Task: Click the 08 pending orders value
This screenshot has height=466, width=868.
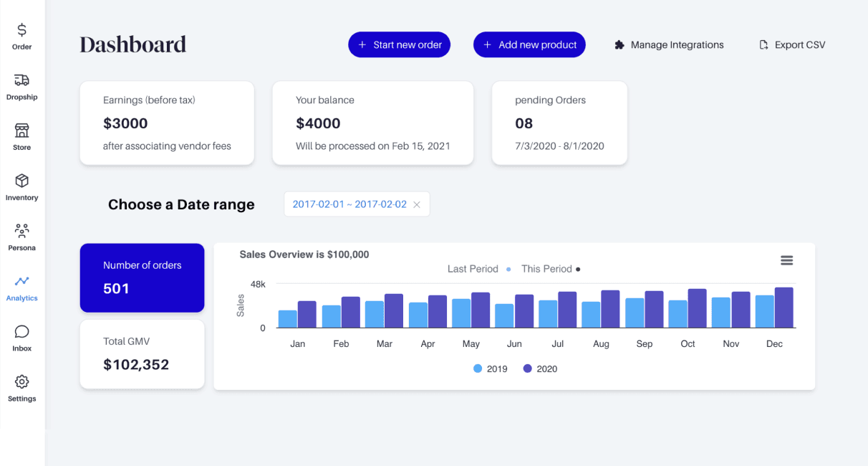Action: pos(524,123)
